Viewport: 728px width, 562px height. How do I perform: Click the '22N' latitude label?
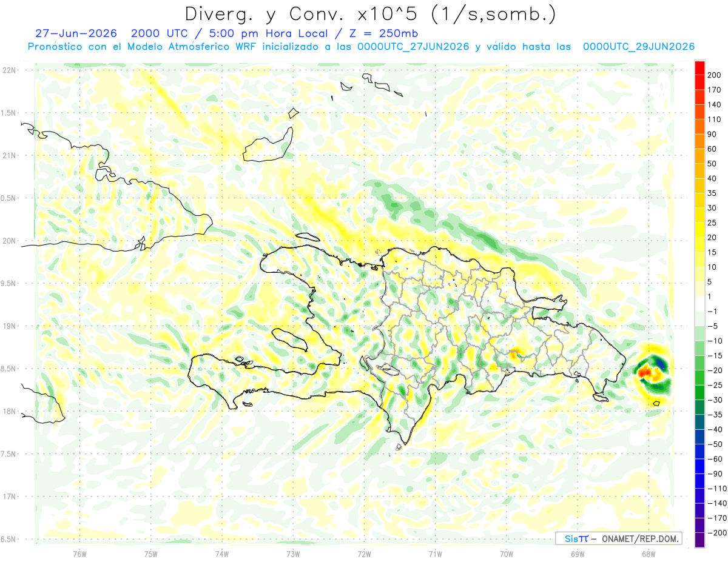click(9, 70)
